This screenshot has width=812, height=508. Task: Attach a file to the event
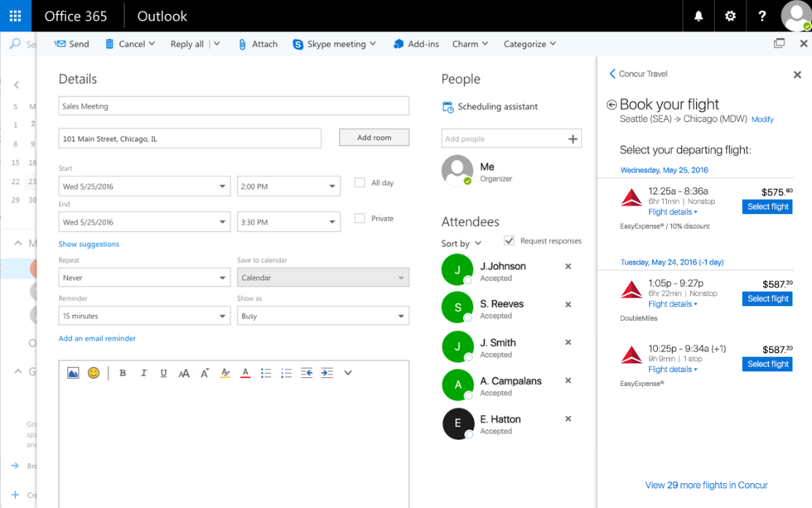pos(258,44)
